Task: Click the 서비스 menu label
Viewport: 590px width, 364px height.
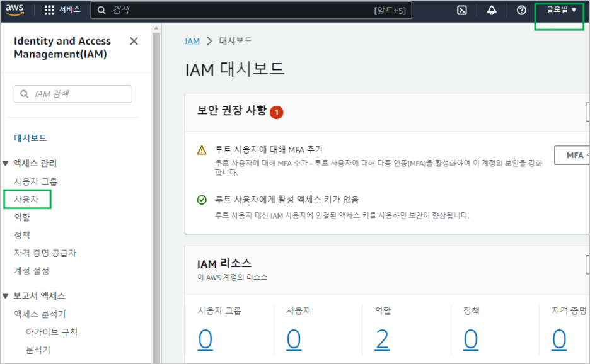Action: click(69, 10)
